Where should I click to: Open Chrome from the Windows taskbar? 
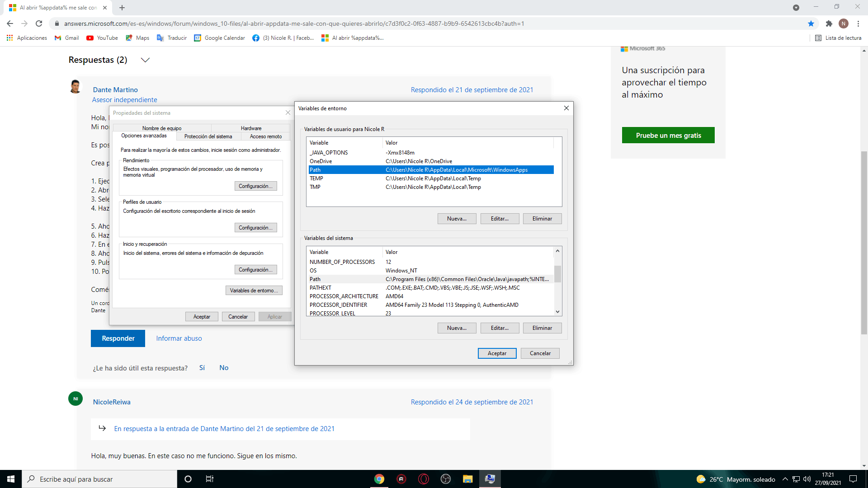point(379,479)
